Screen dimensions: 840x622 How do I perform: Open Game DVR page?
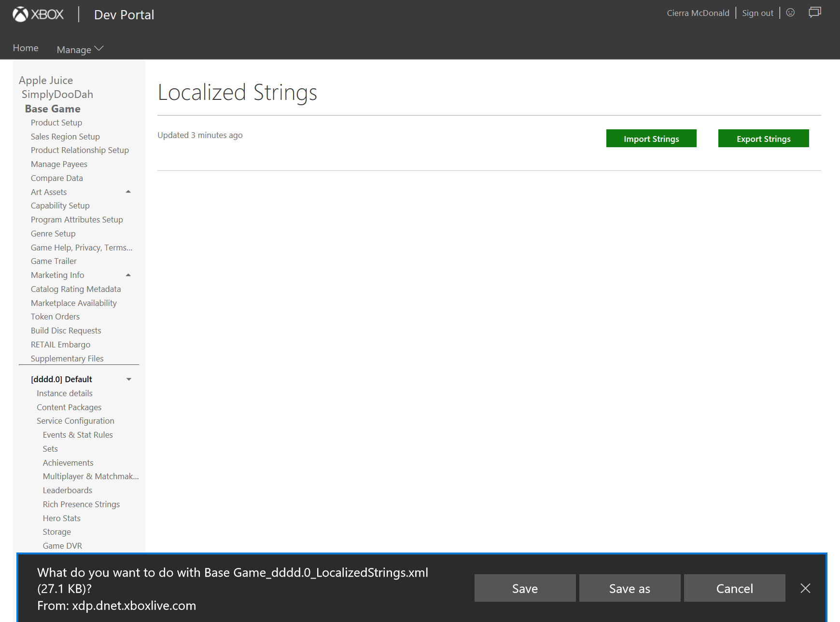pyautogui.click(x=62, y=546)
